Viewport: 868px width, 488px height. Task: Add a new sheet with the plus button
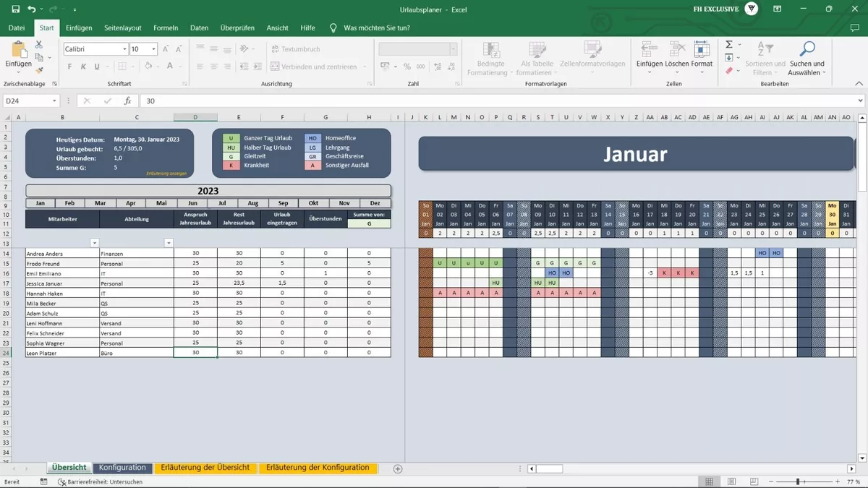(x=397, y=468)
